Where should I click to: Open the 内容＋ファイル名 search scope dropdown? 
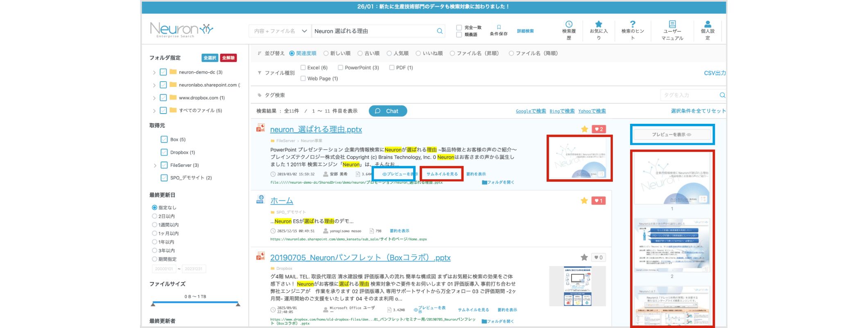click(x=280, y=31)
